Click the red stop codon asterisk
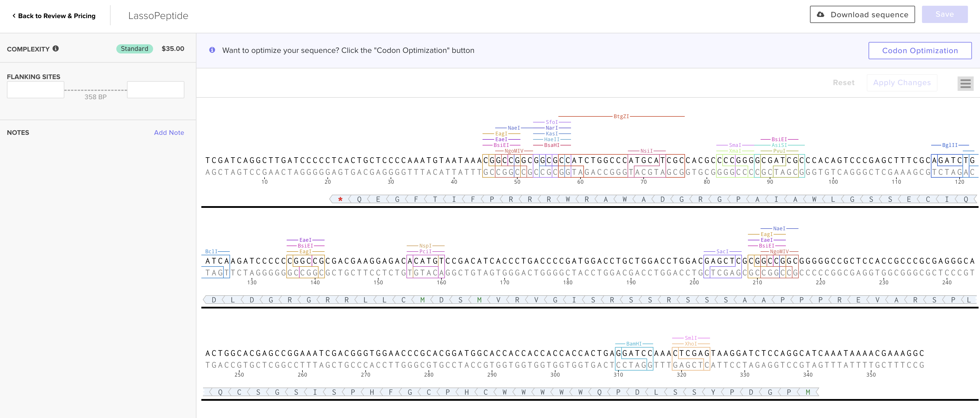This screenshot has height=418, width=980. coord(340,199)
